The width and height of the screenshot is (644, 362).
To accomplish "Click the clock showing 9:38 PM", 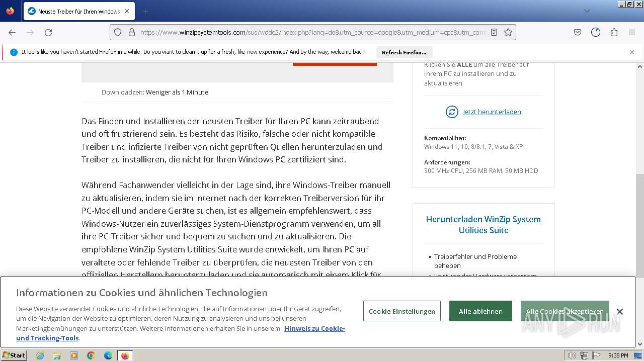I will tap(618, 355).
